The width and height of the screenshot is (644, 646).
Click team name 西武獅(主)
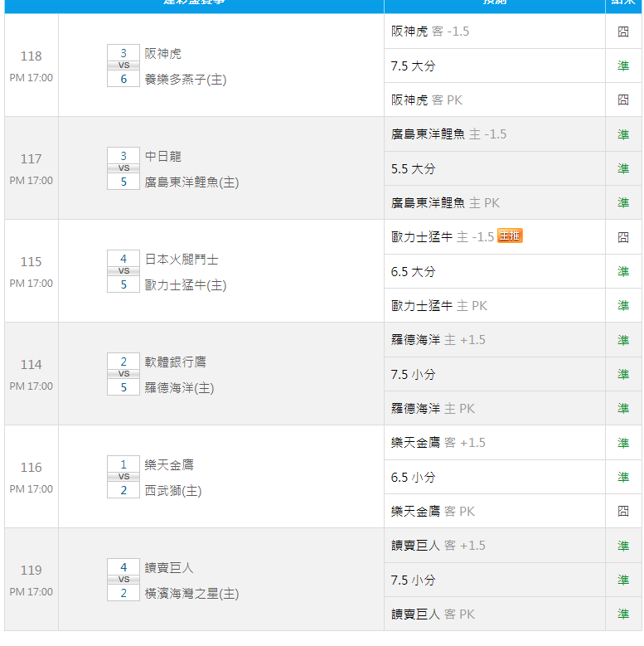tap(173, 490)
